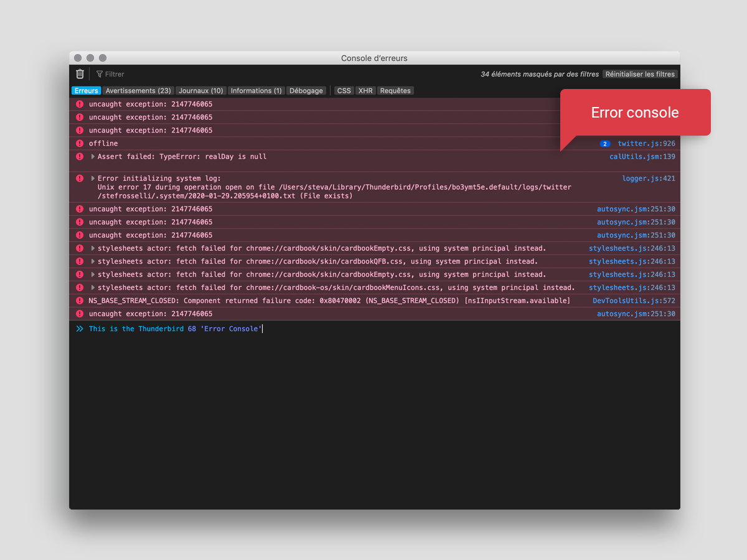The height and width of the screenshot is (560, 747).
Task: Open stylesheets.js link on the cardbookMenuIcons.css row
Action: click(x=632, y=287)
